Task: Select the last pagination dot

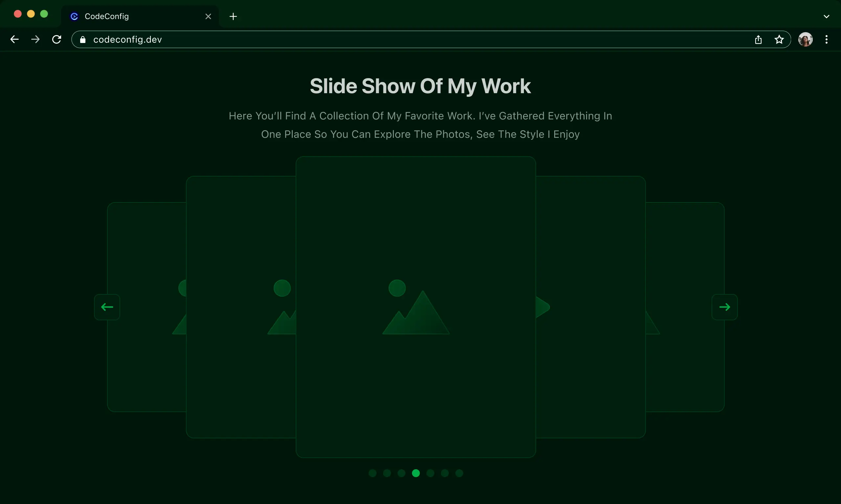Action: [x=458, y=473]
